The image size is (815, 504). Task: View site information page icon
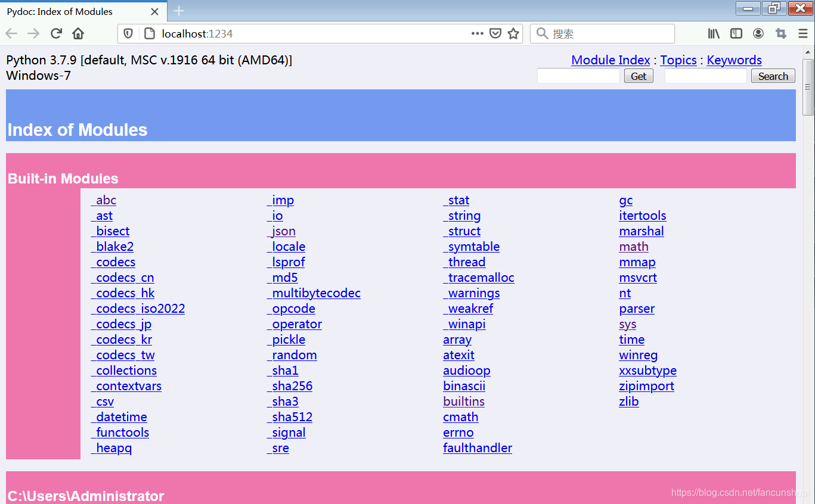[149, 34]
